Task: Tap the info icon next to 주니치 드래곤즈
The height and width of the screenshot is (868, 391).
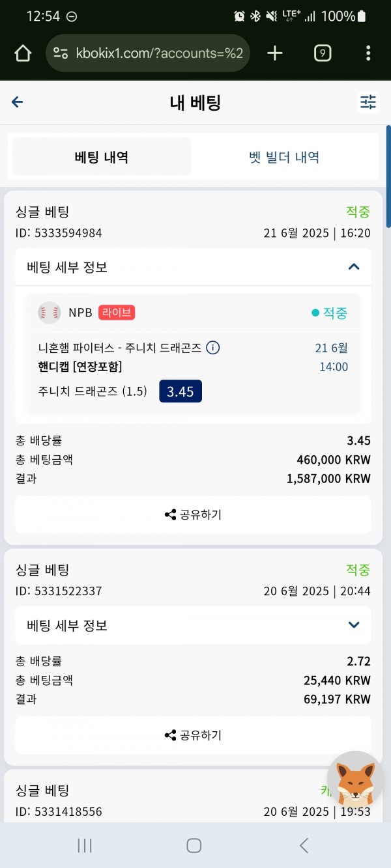Action: tap(212, 348)
